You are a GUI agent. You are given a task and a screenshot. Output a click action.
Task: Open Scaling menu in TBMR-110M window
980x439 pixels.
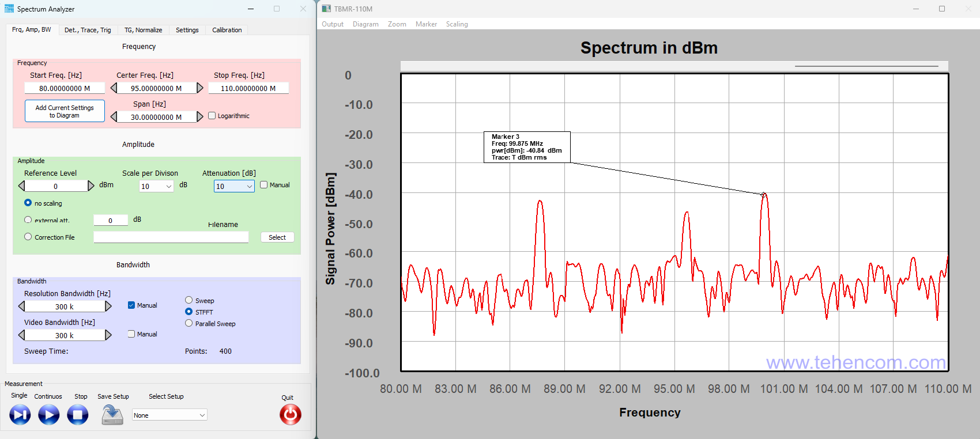pyautogui.click(x=457, y=24)
